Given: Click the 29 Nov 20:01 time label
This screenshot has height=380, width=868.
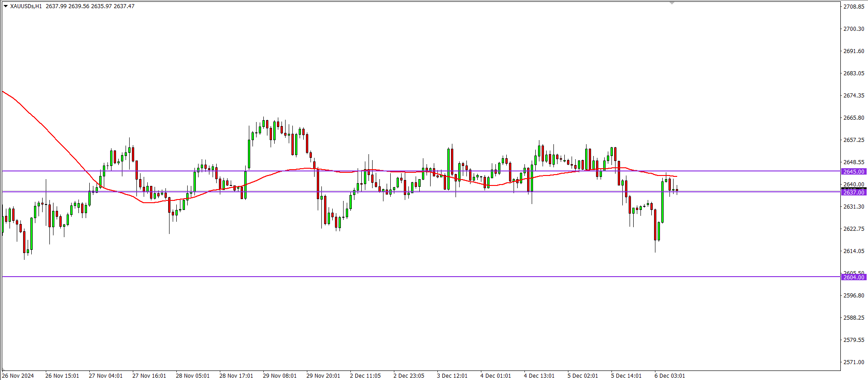Looking at the screenshot, I should tap(323, 375).
